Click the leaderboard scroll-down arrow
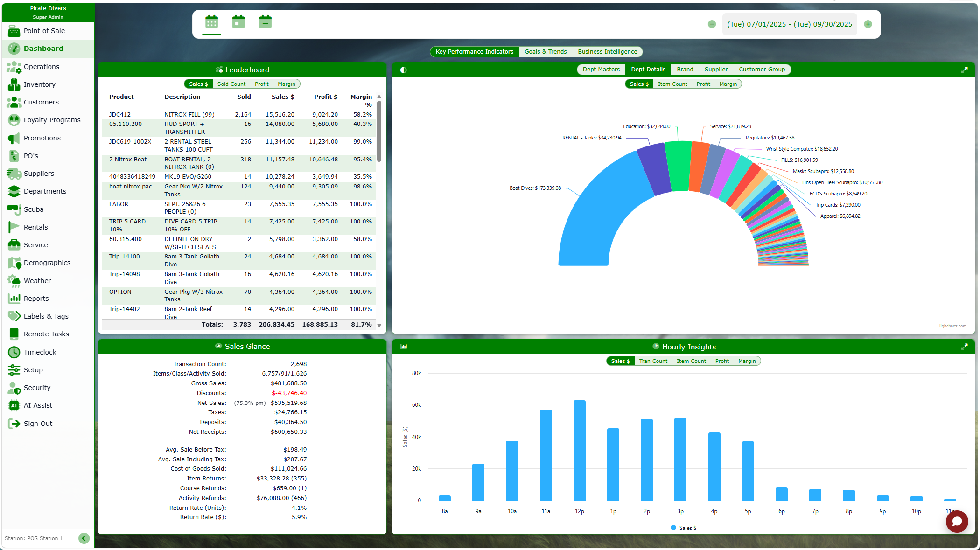The width and height of the screenshot is (980, 550). [379, 326]
